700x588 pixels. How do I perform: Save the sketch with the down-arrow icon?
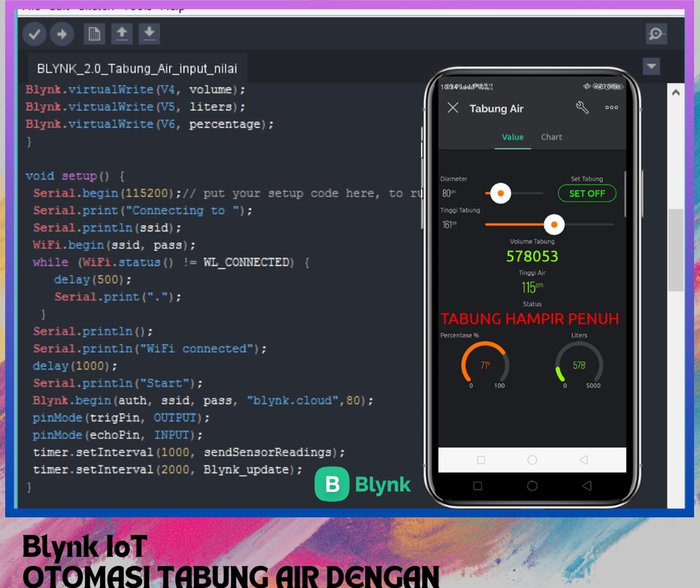pyautogui.click(x=149, y=34)
